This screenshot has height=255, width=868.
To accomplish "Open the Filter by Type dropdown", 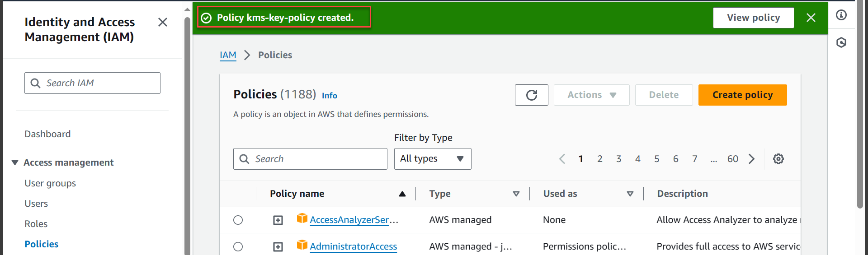I will [x=432, y=159].
